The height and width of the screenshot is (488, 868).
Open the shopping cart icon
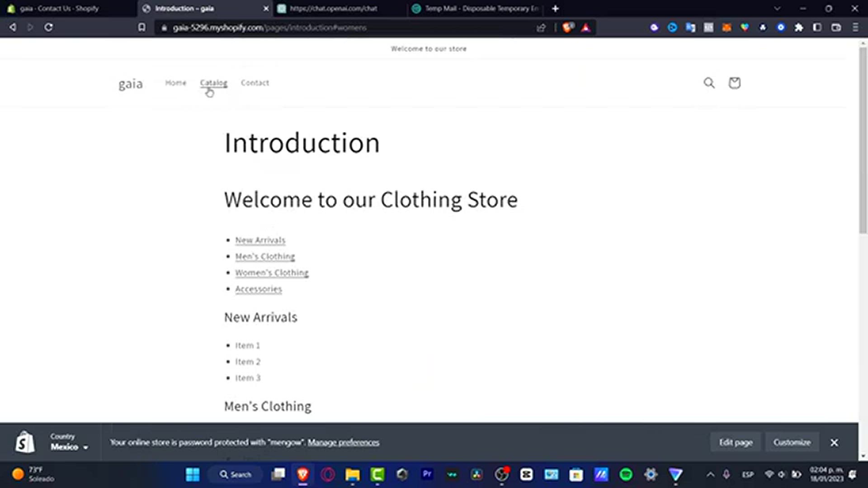[x=734, y=83]
